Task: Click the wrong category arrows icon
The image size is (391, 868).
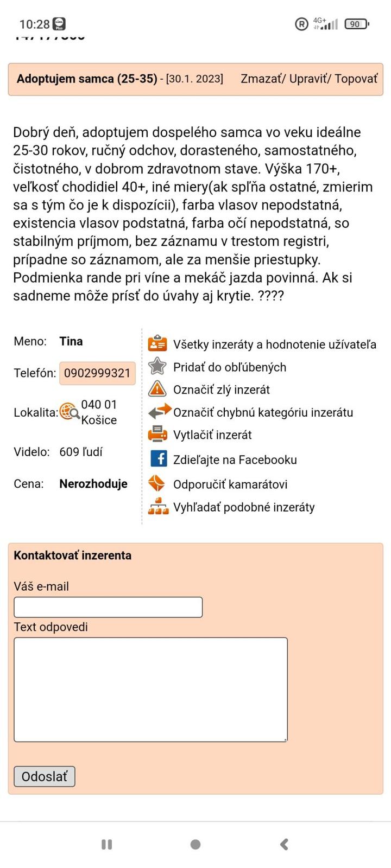Action: point(159,412)
